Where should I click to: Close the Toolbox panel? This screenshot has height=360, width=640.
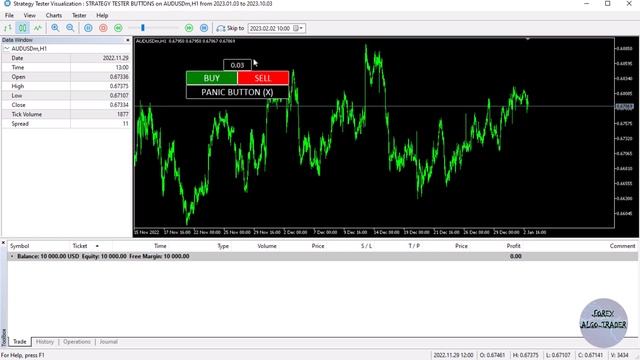pyautogui.click(x=3, y=243)
